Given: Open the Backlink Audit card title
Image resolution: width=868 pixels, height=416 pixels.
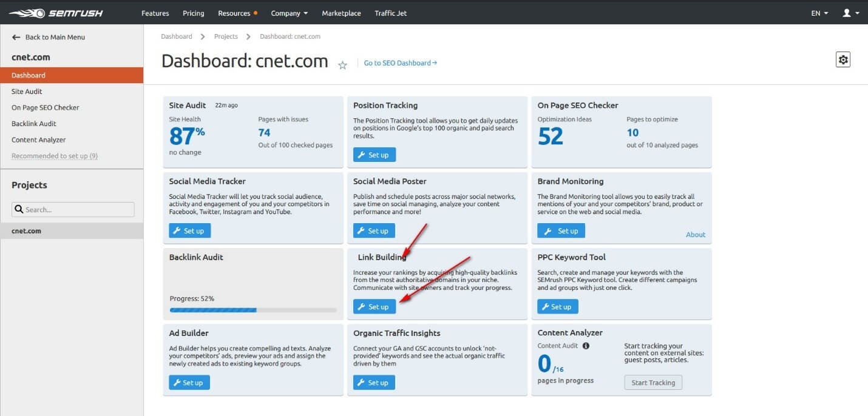Looking at the screenshot, I should [196, 257].
